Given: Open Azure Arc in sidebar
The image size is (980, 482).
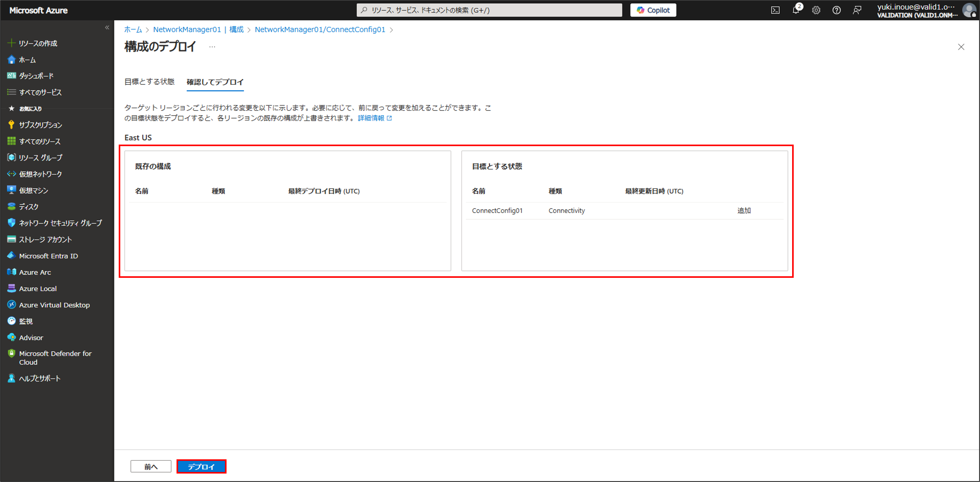Looking at the screenshot, I should point(35,272).
